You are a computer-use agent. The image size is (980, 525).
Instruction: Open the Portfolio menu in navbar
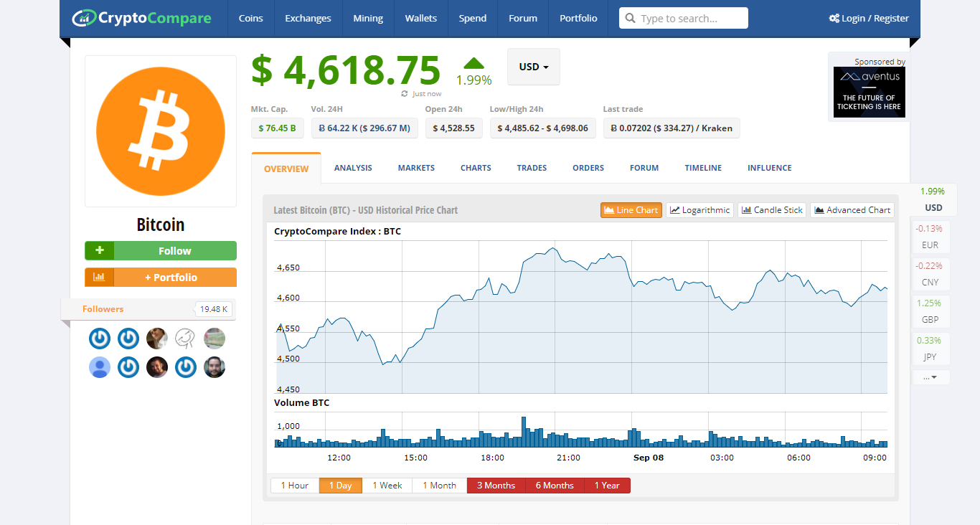coord(578,19)
